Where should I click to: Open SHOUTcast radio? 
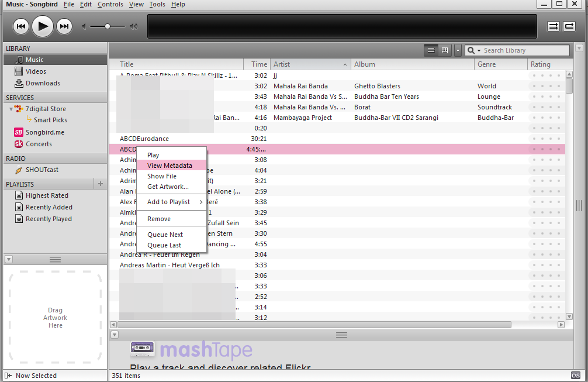[41, 170]
